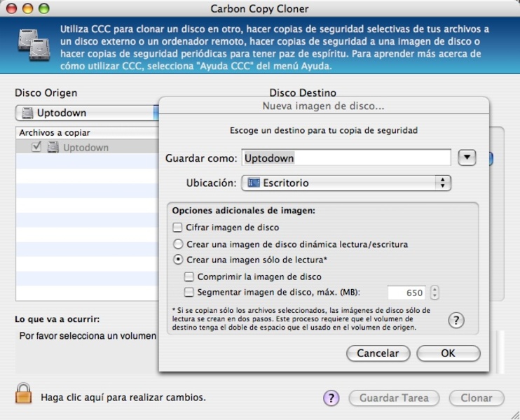The height and width of the screenshot is (420, 520).
Task: Toggle Segmentar imagen de disco checkbox
Action: [189, 292]
